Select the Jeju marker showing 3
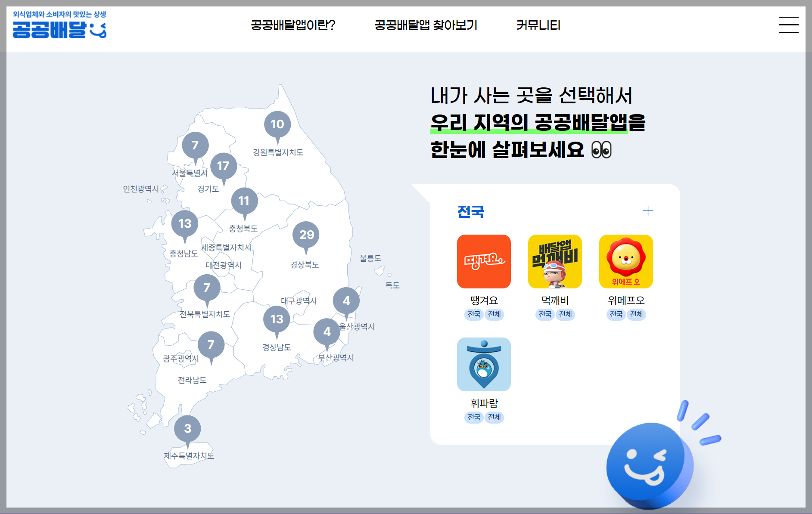 point(187,428)
